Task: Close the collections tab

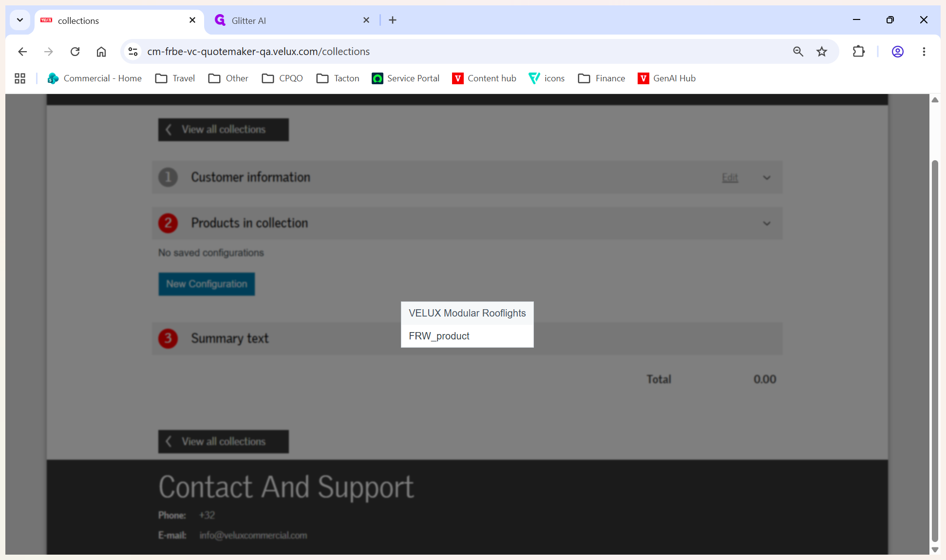Action: [192, 20]
